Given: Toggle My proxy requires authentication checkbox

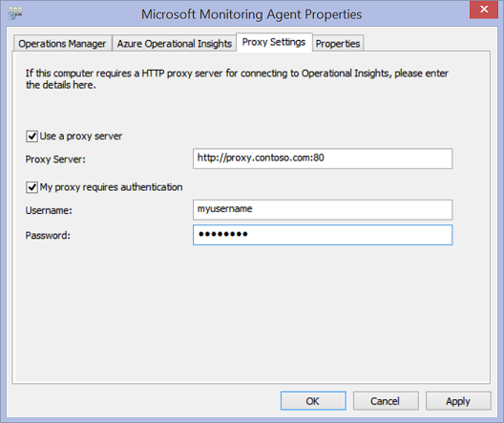Looking at the screenshot, I should coord(31,187).
